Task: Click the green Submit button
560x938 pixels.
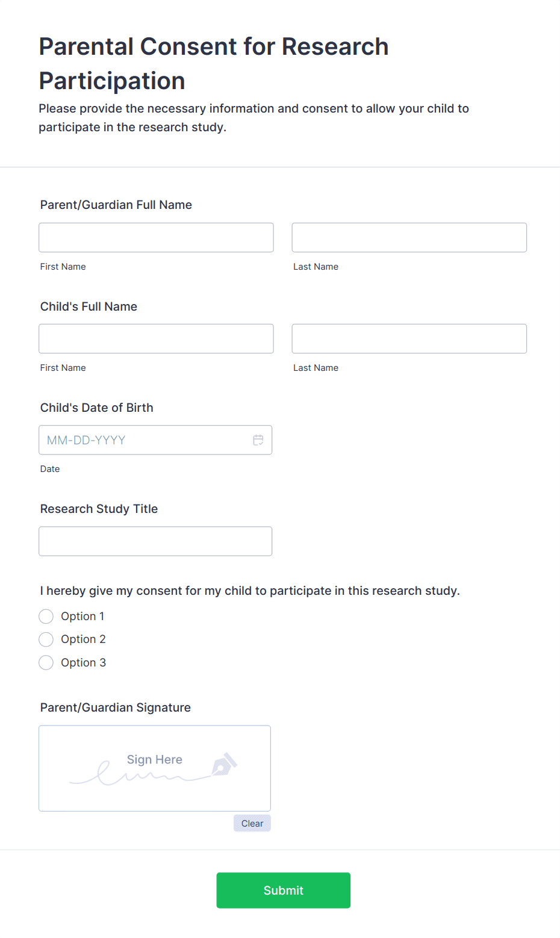Action: click(x=283, y=890)
